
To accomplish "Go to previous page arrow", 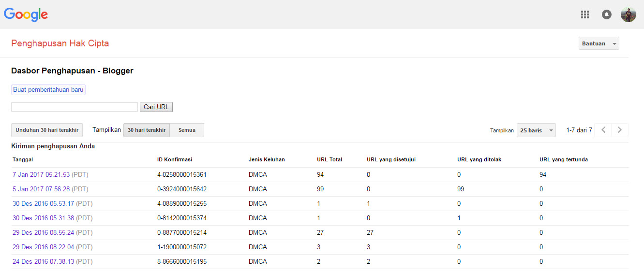I will tap(603, 130).
